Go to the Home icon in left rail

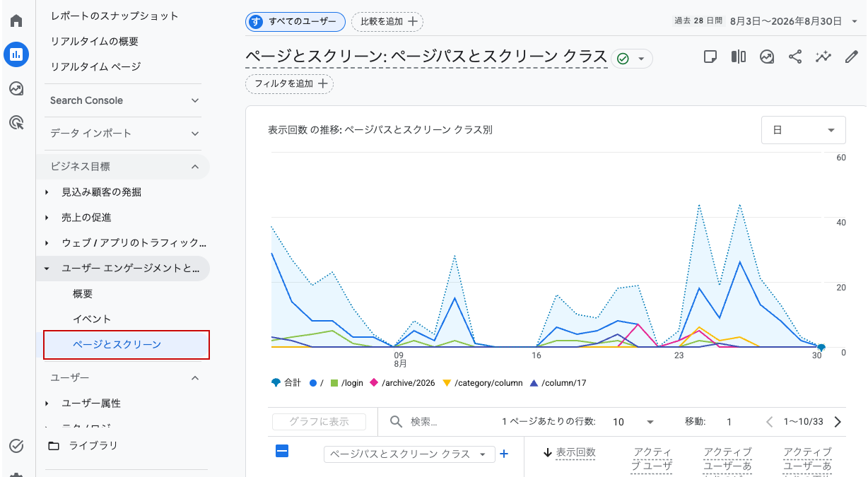pos(16,20)
